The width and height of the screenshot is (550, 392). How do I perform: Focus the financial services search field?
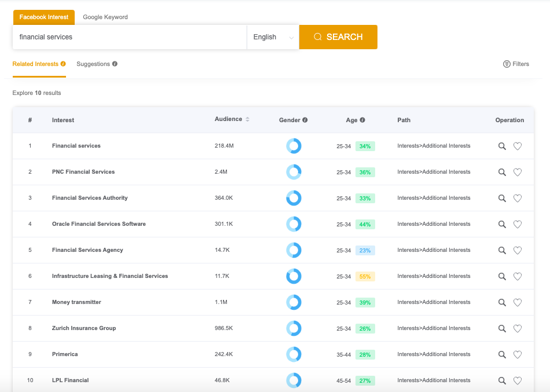(130, 37)
